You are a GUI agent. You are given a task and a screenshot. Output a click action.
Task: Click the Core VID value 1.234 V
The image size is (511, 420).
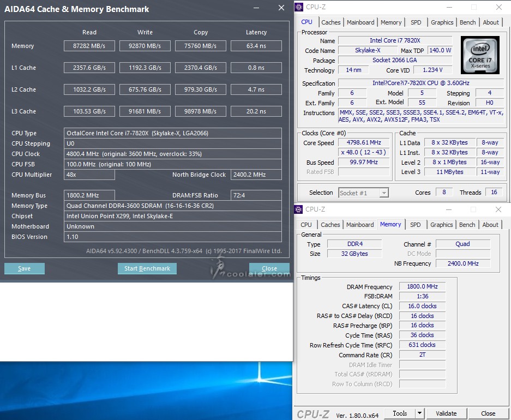(x=433, y=70)
